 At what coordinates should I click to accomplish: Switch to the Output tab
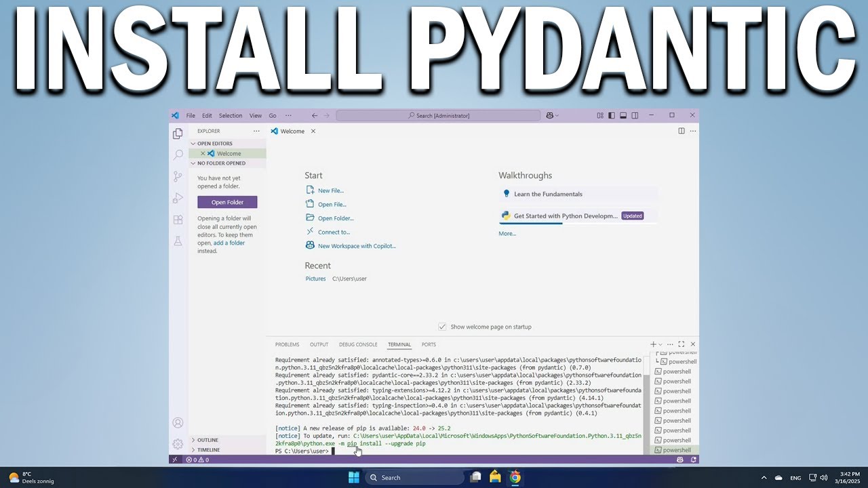(x=319, y=344)
